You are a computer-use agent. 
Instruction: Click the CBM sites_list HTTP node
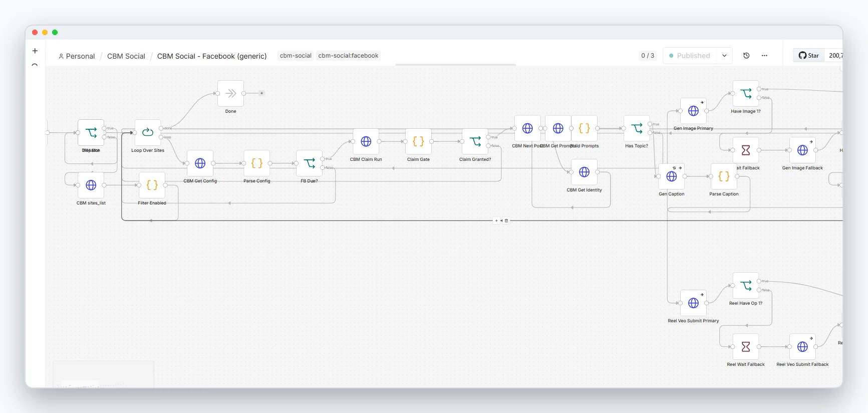click(x=91, y=185)
